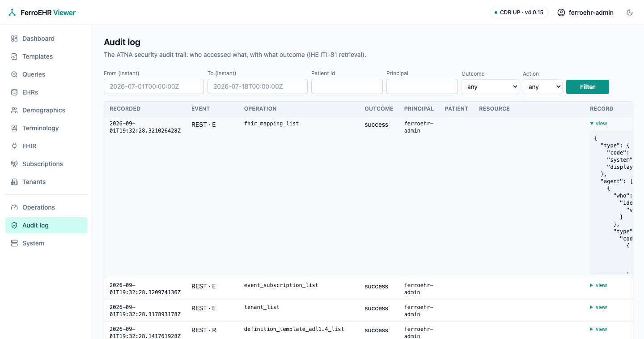Navigate to EHRs
The image size is (644, 339).
46,92
